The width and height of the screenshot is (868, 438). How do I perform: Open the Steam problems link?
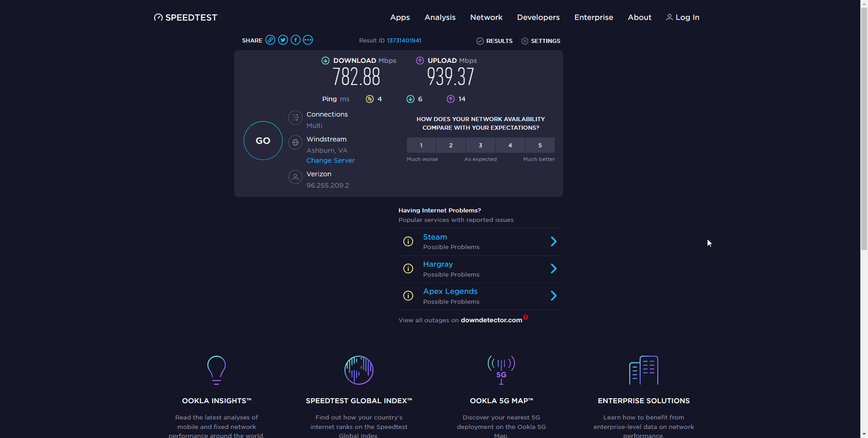[x=435, y=237]
